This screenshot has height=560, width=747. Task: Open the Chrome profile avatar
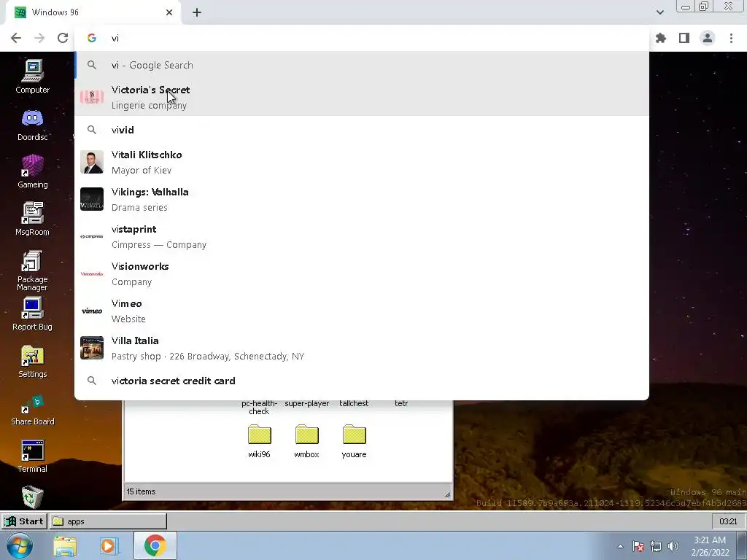click(x=708, y=38)
